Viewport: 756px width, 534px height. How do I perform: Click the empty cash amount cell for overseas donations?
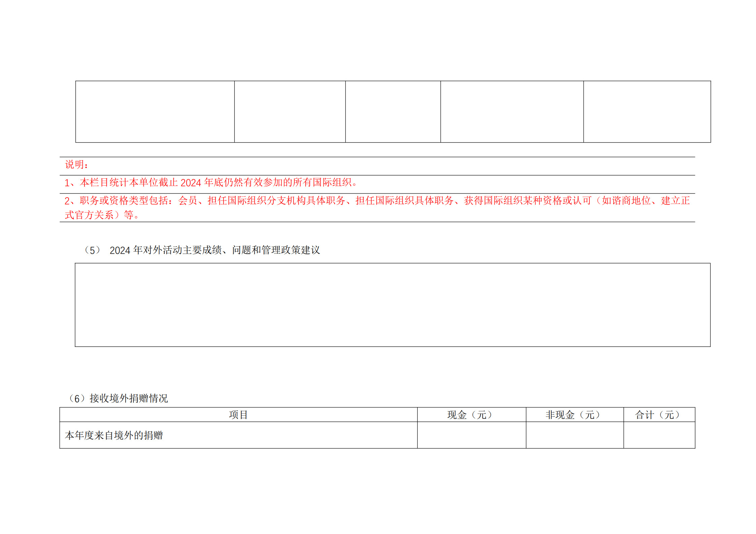pyautogui.click(x=471, y=435)
